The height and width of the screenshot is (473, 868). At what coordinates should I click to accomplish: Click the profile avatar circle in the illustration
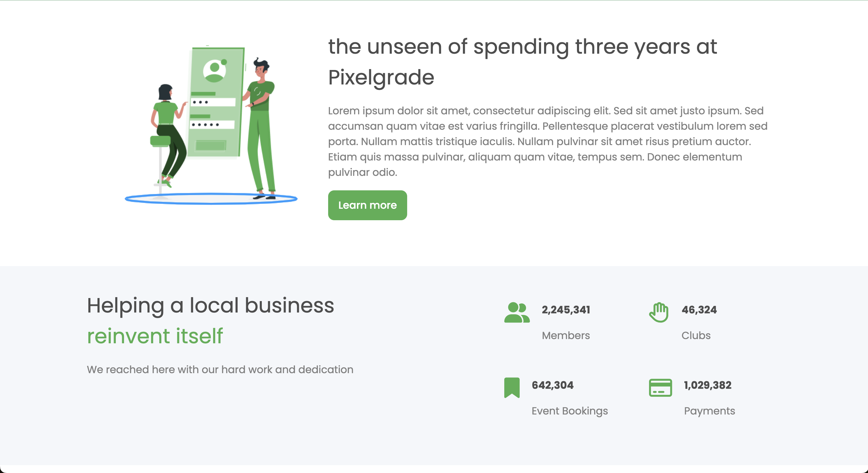point(215,71)
